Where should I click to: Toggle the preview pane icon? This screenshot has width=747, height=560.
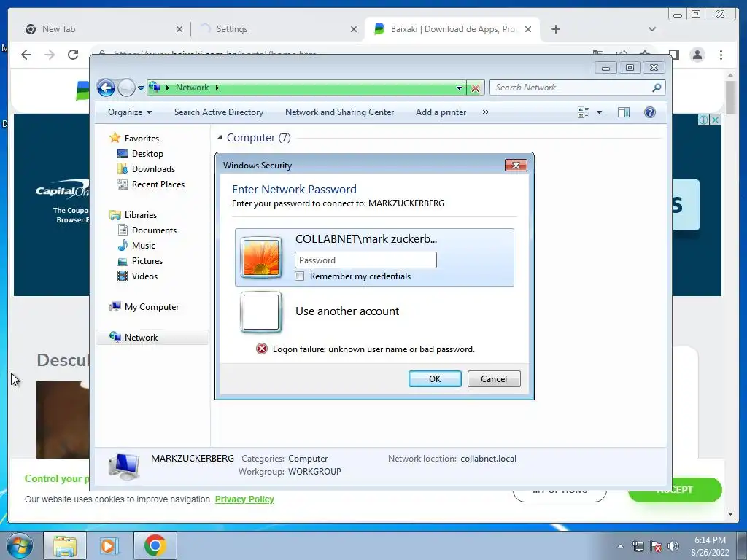click(624, 112)
